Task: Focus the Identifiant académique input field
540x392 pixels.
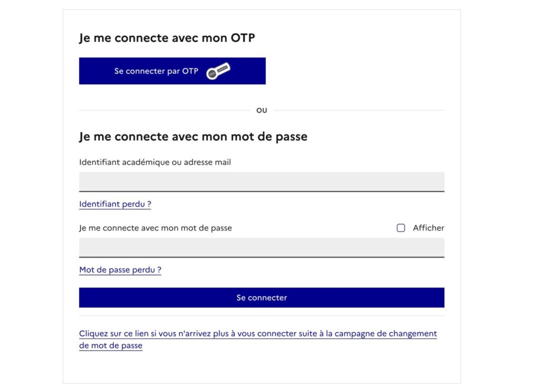Action: [262, 181]
